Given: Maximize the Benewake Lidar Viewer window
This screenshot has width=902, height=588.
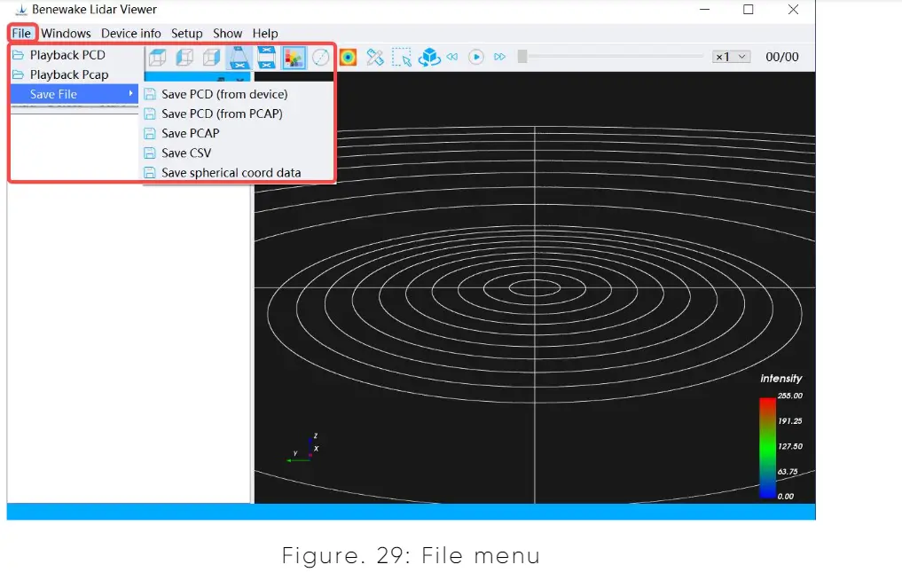Looking at the screenshot, I should pyautogui.click(x=749, y=9).
